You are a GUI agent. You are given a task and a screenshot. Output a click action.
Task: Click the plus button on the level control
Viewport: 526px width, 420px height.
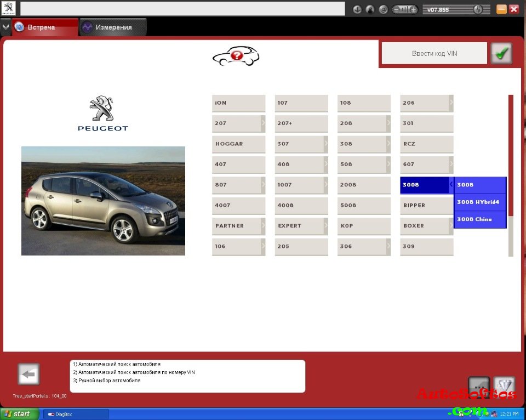[x=414, y=9]
